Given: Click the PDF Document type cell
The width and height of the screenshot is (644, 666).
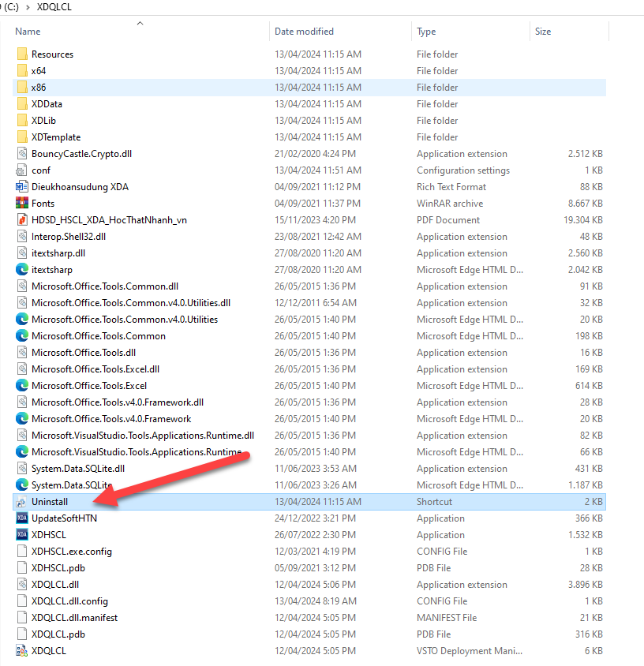Looking at the screenshot, I should (x=448, y=220).
